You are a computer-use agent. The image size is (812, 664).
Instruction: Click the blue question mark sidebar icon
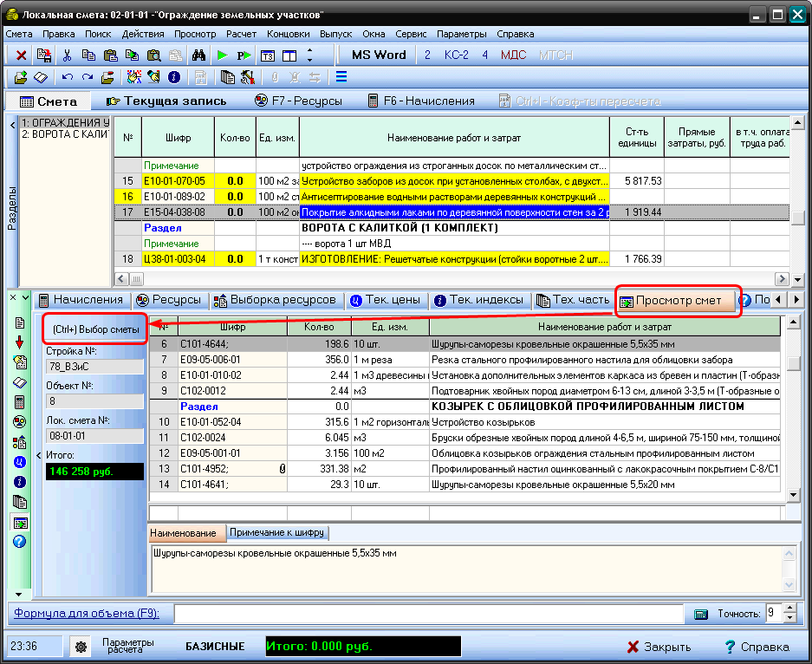pos(20,542)
